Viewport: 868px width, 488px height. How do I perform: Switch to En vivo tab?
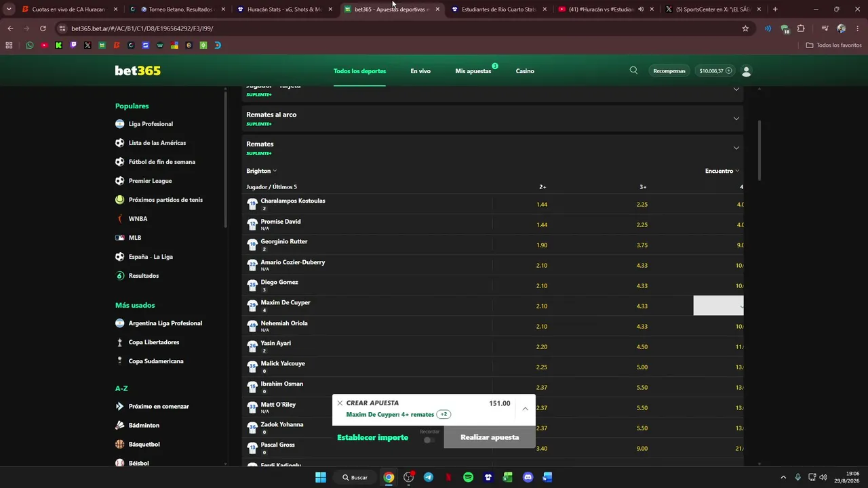tap(420, 71)
